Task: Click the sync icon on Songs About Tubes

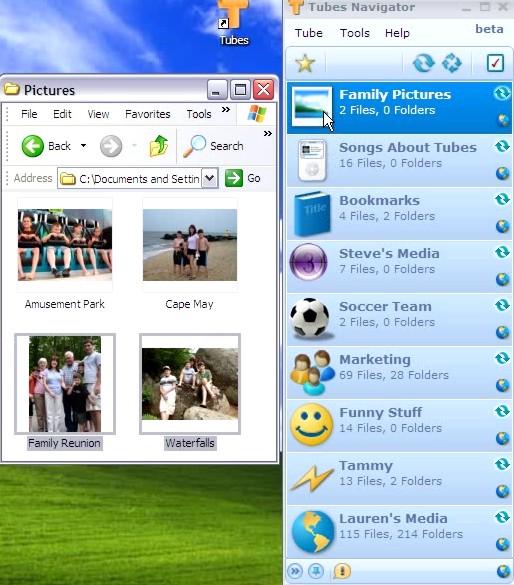Action: click(x=502, y=146)
